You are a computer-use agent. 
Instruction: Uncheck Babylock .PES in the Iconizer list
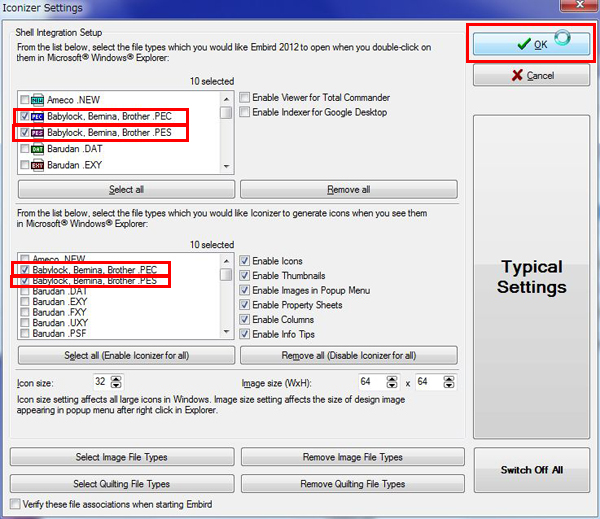[x=24, y=281]
